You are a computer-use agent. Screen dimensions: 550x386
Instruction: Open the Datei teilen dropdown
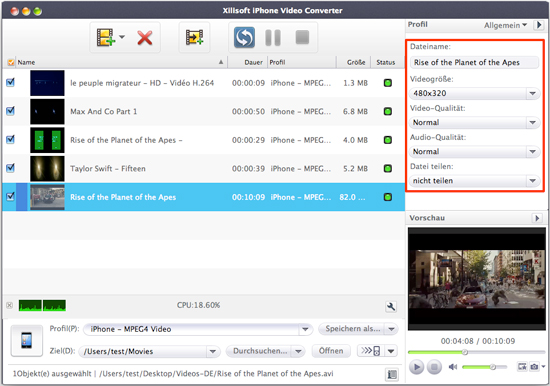click(x=474, y=181)
